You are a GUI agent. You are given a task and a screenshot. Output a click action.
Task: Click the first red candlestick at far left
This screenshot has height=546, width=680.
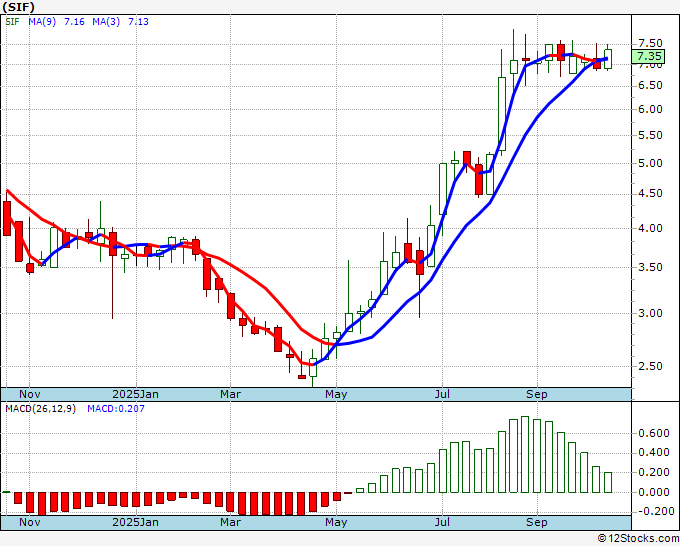(x=7, y=218)
